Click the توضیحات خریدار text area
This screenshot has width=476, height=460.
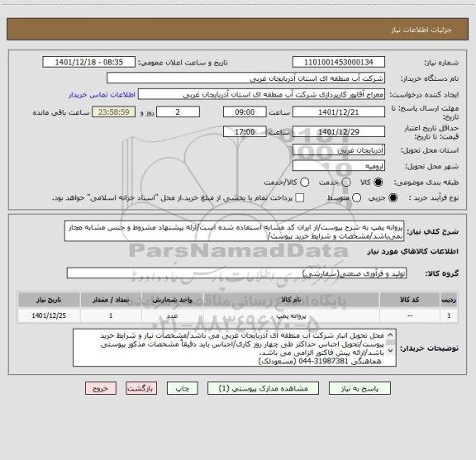click(x=235, y=348)
